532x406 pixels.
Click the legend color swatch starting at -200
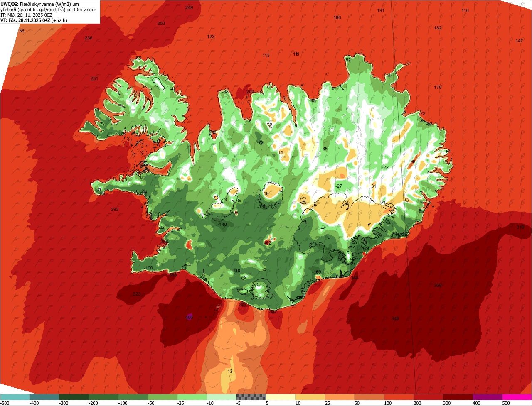click(103, 396)
